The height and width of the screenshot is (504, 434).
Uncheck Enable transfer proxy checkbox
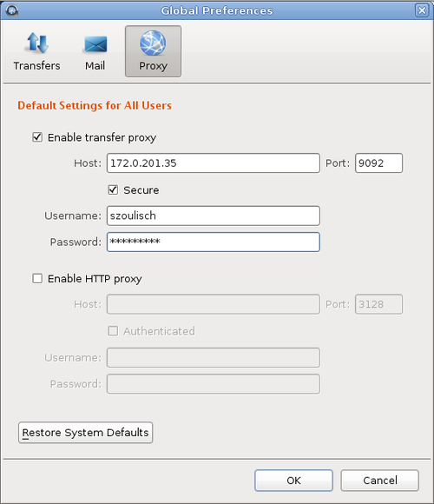coord(37,137)
